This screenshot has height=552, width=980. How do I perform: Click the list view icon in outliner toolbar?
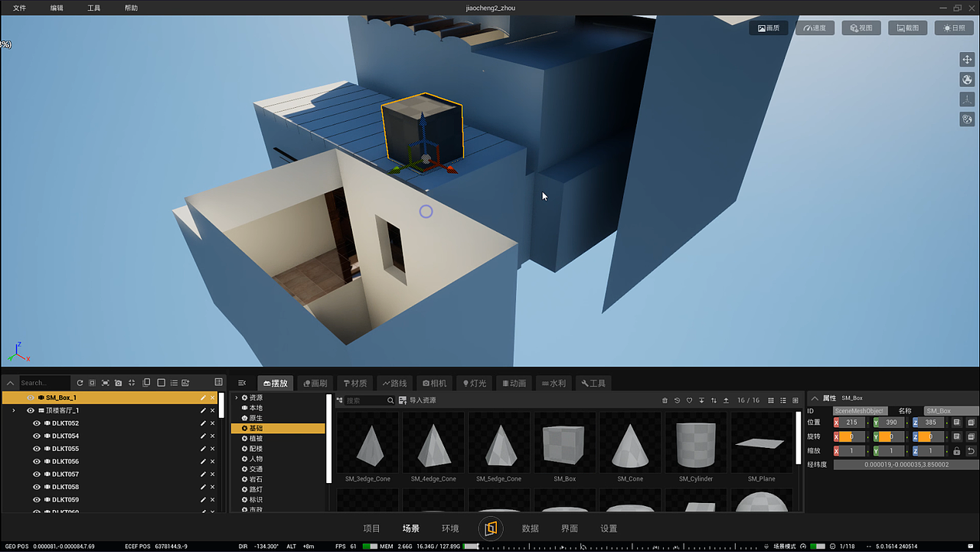[174, 383]
